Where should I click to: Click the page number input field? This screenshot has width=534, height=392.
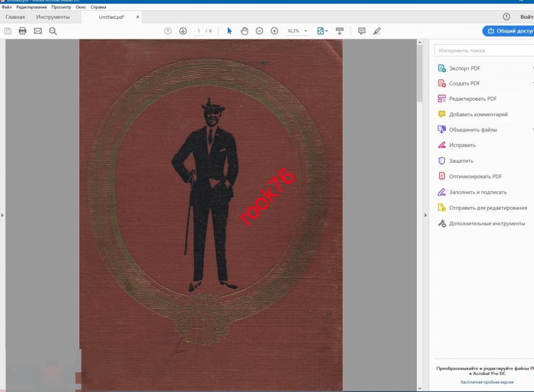click(x=199, y=31)
